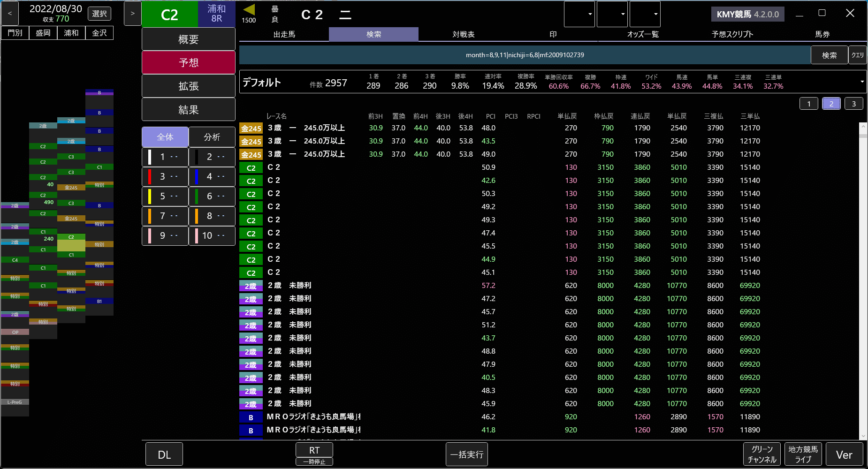Open the 結果 section

coord(189,109)
